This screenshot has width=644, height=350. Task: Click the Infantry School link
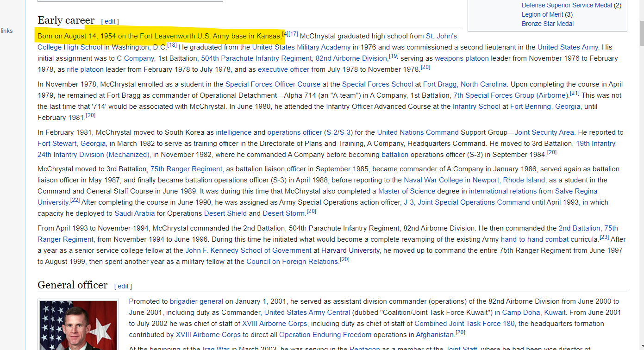point(476,106)
